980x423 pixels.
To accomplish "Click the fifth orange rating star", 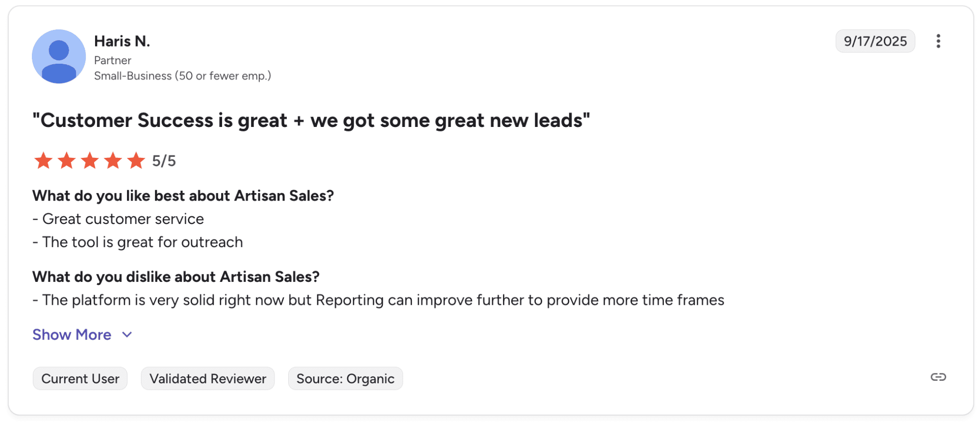I will click(136, 161).
